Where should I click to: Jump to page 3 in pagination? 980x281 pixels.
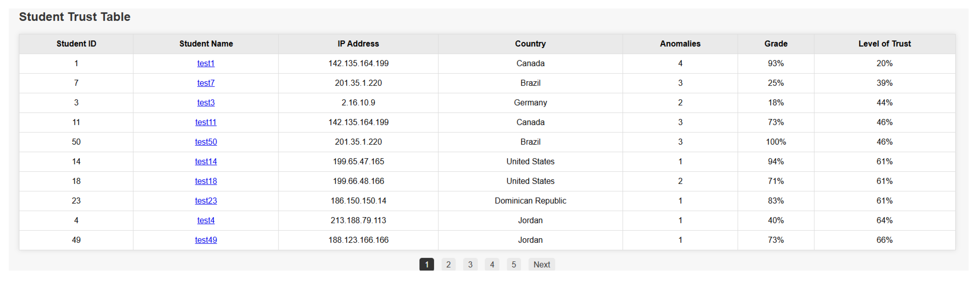pyautogui.click(x=470, y=265)
